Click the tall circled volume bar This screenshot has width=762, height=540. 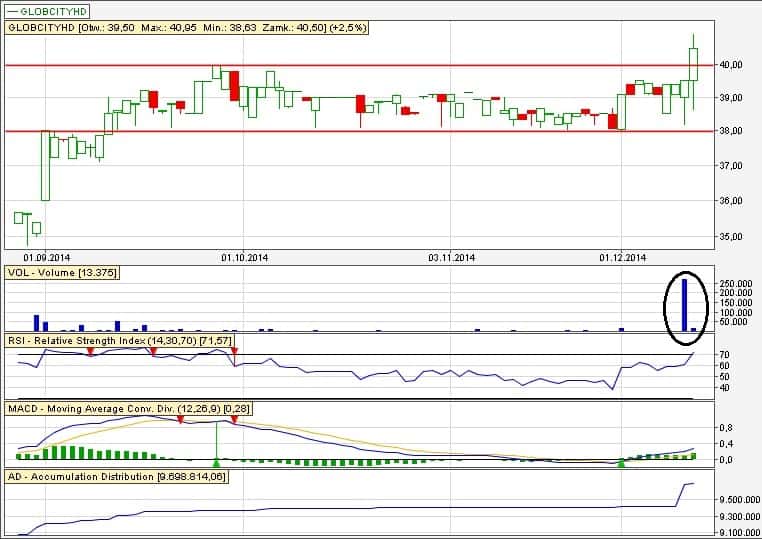click(684, 305)
